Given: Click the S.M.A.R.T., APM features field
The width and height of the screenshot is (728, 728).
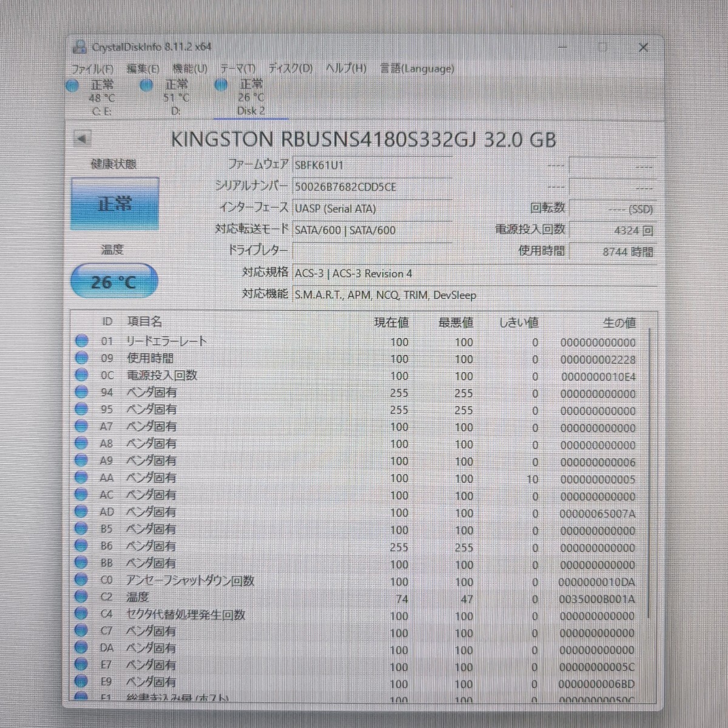Looking at the screenshot, I should pos(474,295).
